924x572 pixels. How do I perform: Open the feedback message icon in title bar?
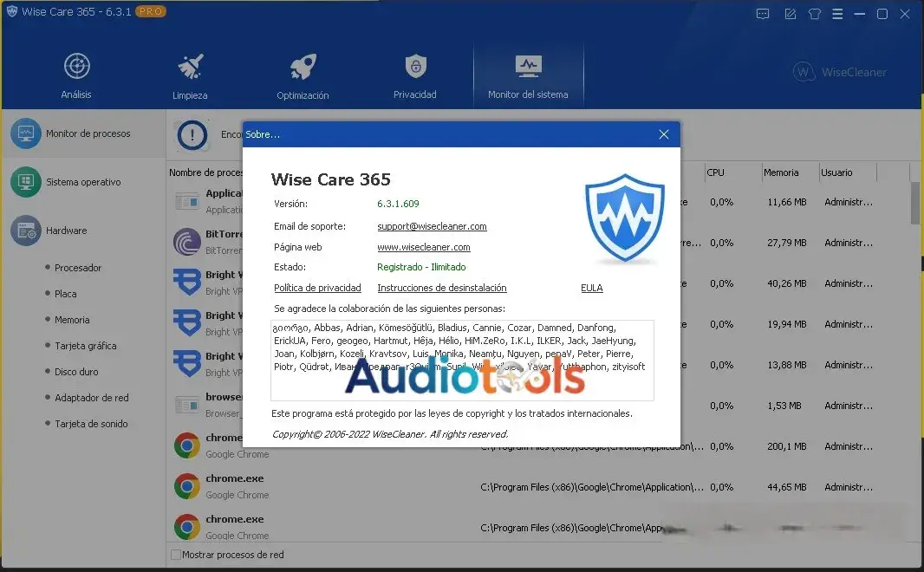pyautogui.click(x=763, y=14)
